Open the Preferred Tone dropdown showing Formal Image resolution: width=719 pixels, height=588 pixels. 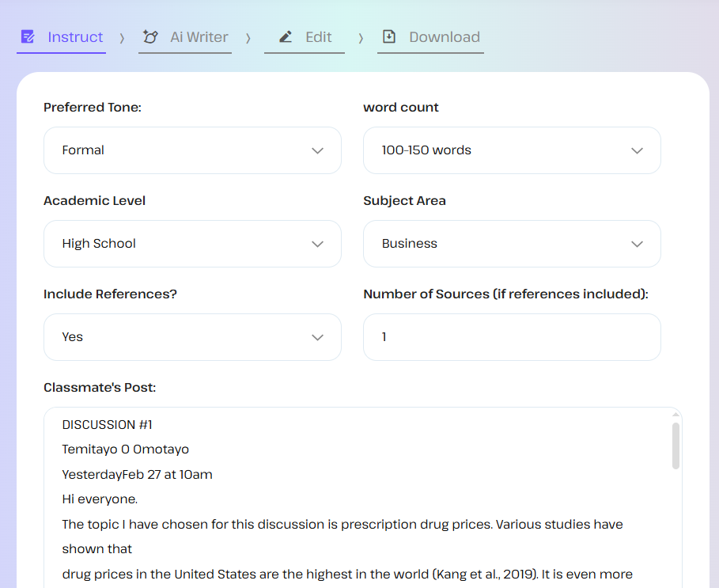pos(192,150)
